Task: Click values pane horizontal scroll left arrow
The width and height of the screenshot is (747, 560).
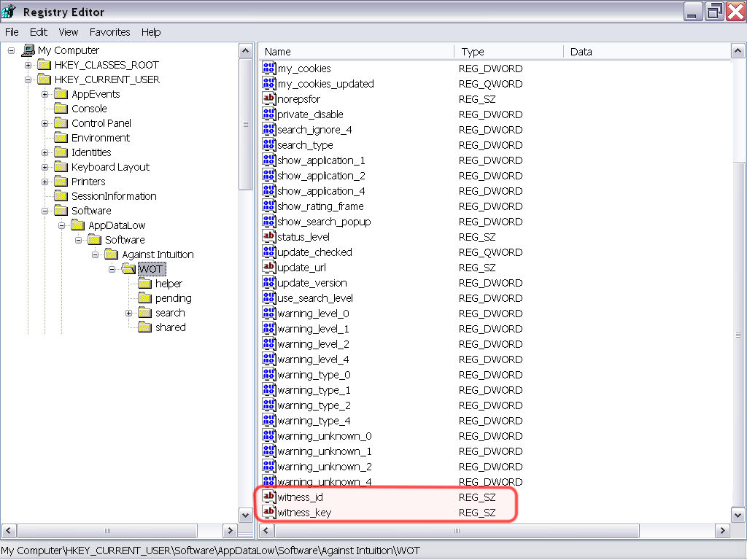Action: (266, 531)
